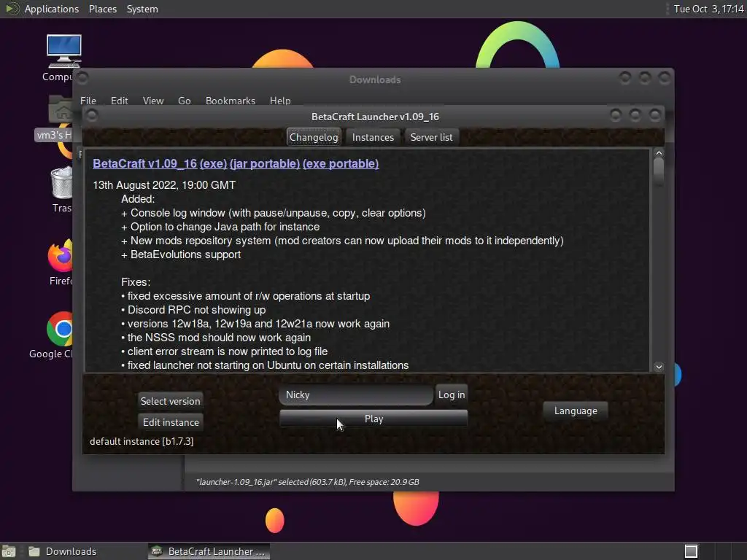Open the File menu in the Downloads window

point(88,101)
